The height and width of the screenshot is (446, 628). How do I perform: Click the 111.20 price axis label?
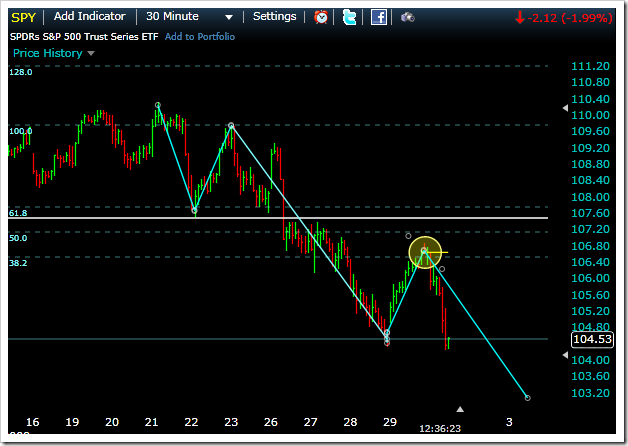pyautogui.click(x=590, y=66)
